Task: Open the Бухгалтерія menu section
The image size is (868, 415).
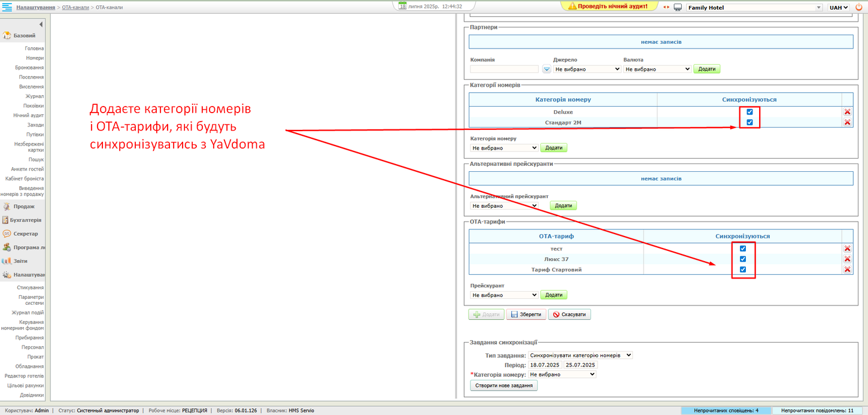Action: pos(25,220)
